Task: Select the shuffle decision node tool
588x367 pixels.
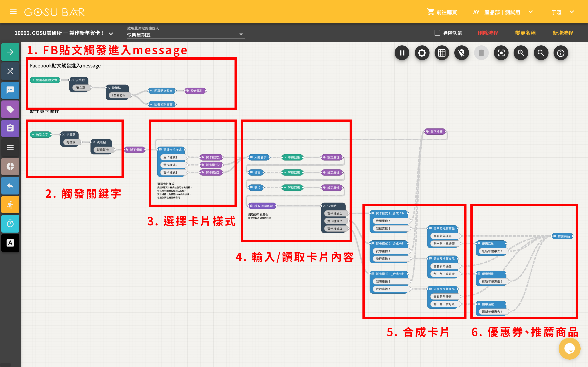Action: click(10, 71)
